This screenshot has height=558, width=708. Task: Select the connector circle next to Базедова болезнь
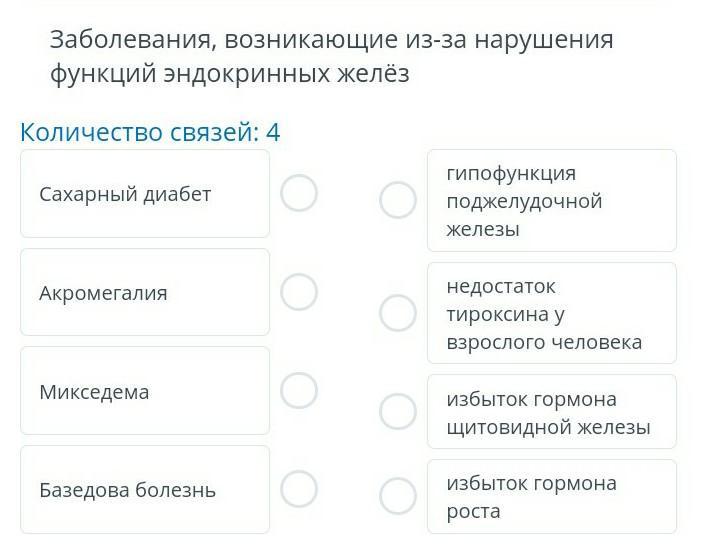(x=299, y=489)
